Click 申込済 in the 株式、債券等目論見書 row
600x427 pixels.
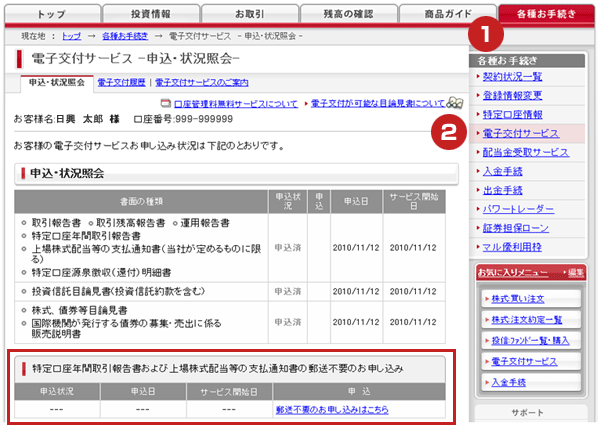coord(288,322)
